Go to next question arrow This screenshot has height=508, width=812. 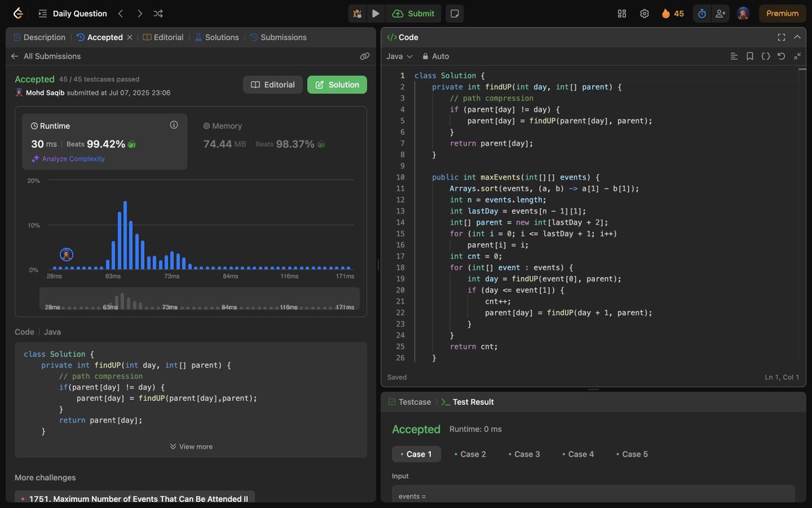click(139, 14)
